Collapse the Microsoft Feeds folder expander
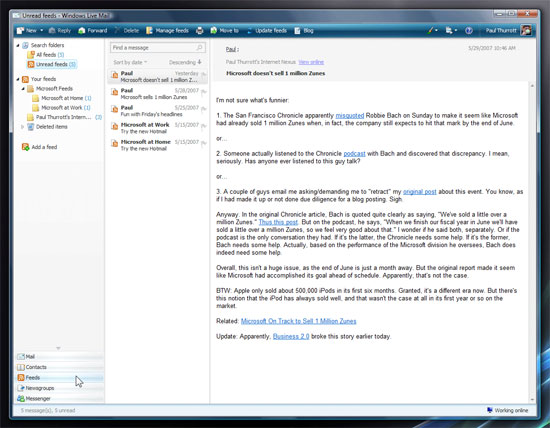 pos(23,89)
